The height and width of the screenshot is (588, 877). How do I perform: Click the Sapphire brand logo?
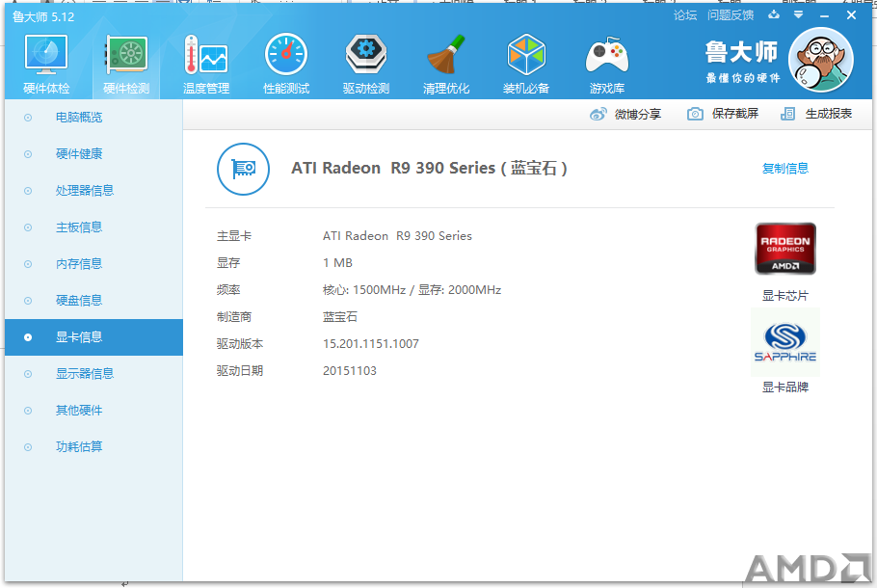(785, 342)
